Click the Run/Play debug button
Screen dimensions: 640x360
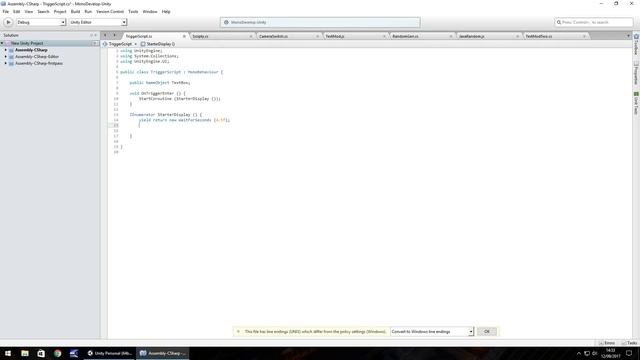point(8,22)
